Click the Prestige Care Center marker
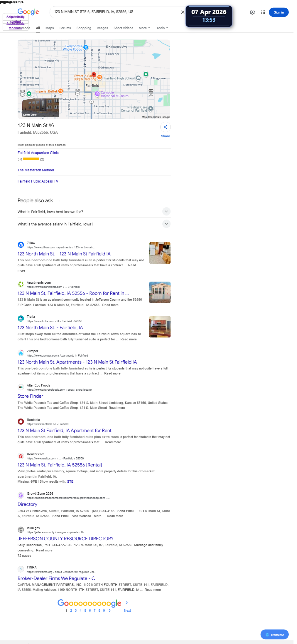Image resolution: width=297 pixels, height=644 pixels. 151,109
